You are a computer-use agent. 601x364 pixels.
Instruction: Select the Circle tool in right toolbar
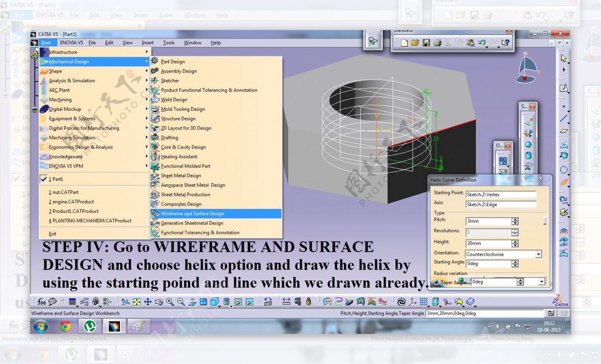564,170
